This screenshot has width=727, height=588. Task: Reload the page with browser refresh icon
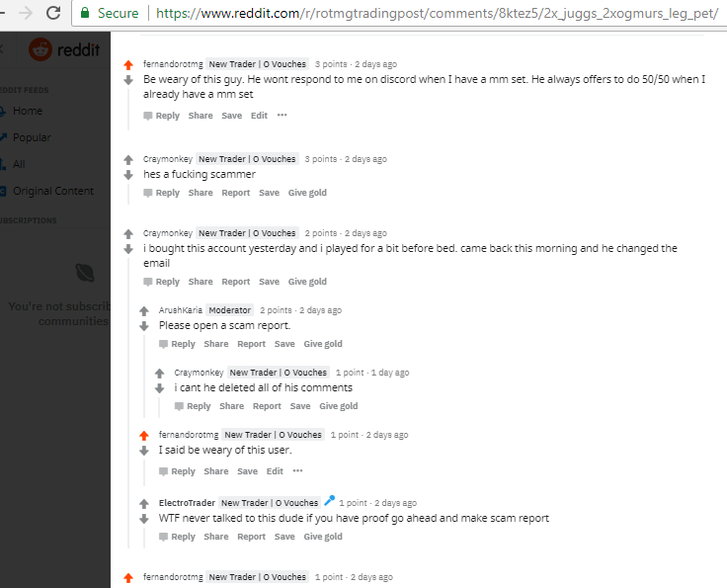(x=53, y=13)
